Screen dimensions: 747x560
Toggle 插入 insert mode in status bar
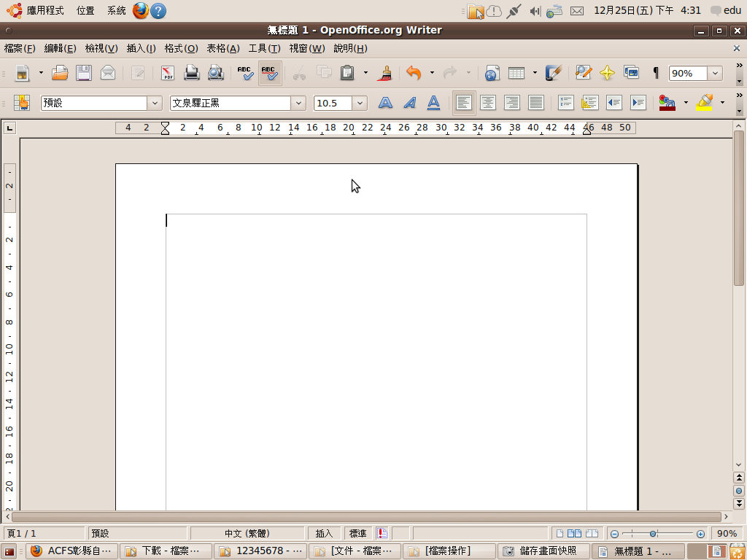325,534
